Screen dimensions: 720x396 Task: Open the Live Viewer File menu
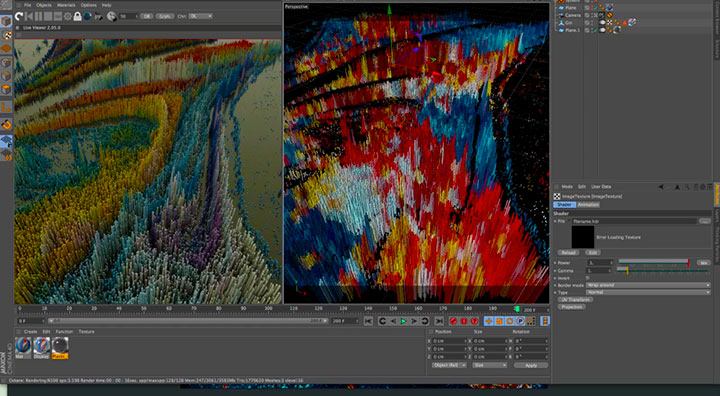click(x=27, y=5)
